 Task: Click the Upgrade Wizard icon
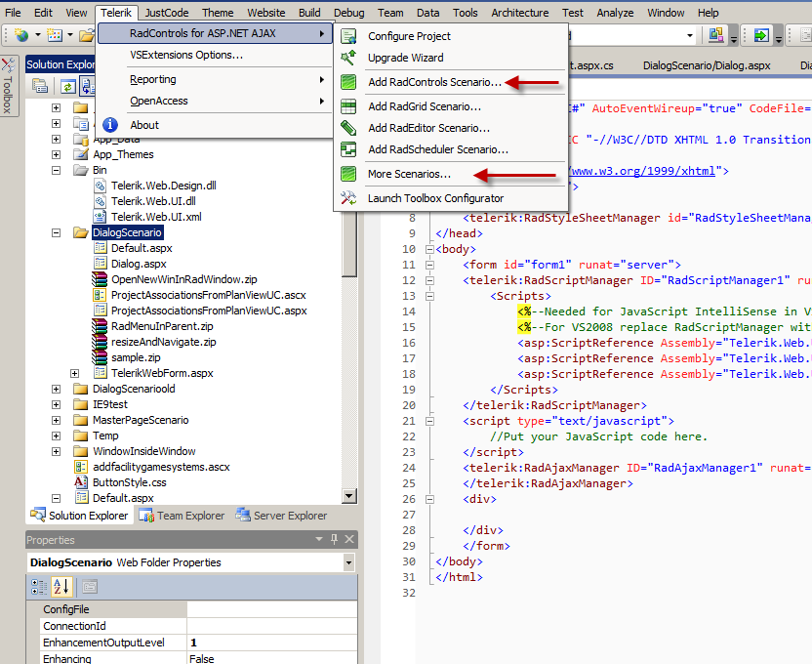[x=348, y=59]
